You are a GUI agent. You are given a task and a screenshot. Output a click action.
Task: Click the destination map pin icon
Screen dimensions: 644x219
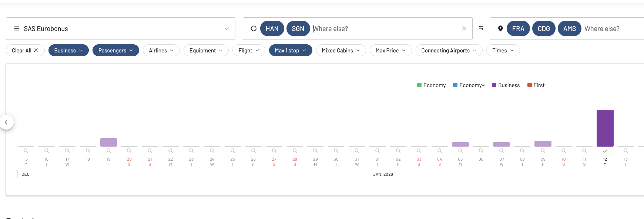(x=500, y=28)
